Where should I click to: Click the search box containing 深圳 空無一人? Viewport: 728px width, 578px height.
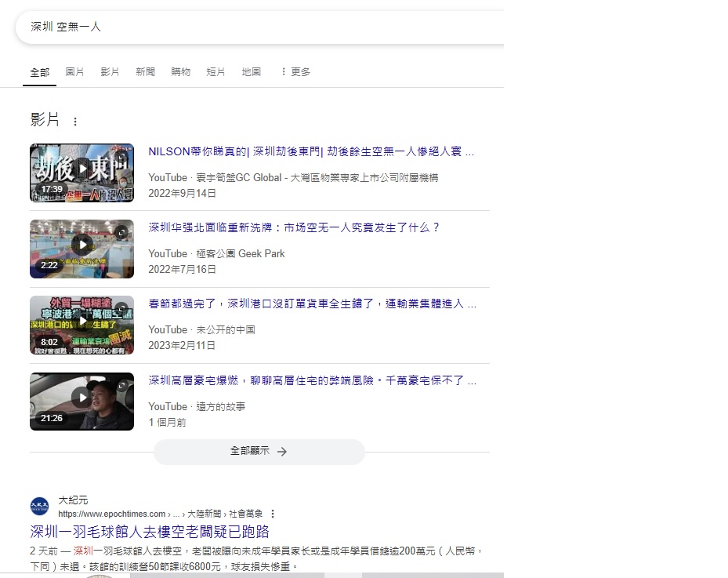(x=260, y=27)
